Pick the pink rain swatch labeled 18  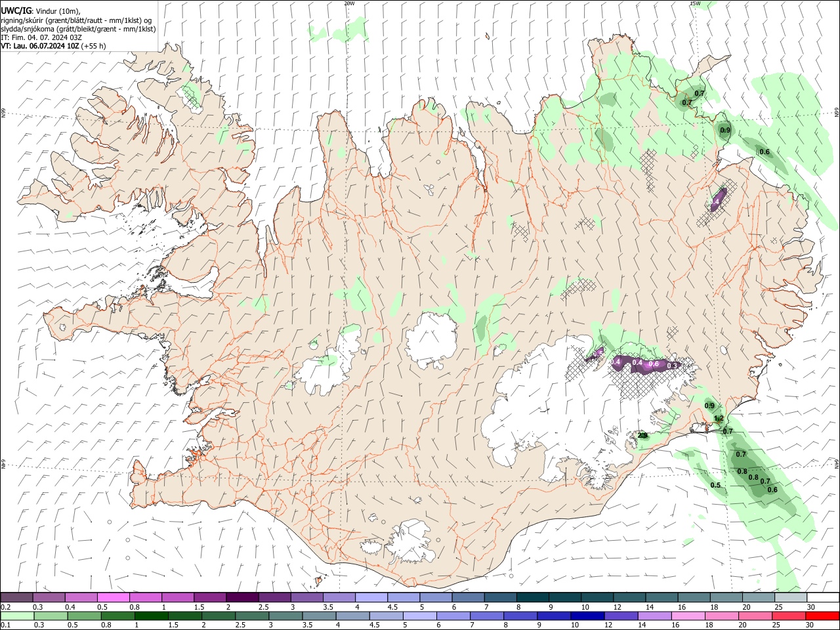pos(721,616)
